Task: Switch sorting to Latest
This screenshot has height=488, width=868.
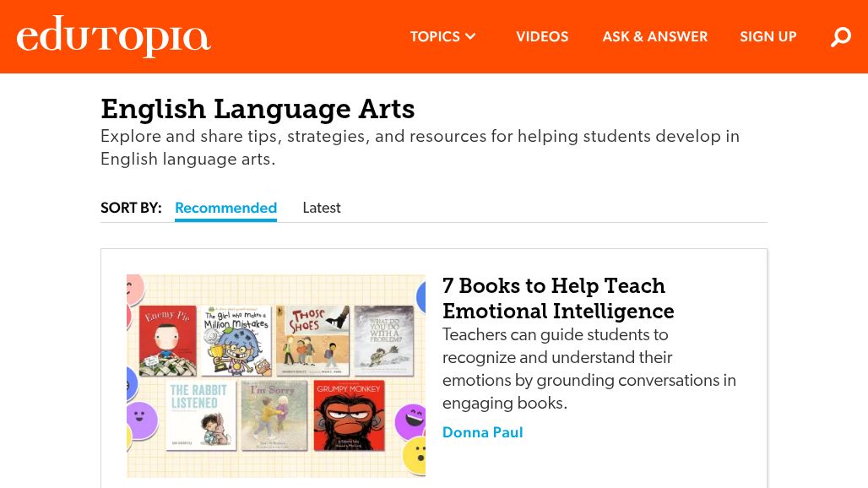Action: tap(321, 208)
